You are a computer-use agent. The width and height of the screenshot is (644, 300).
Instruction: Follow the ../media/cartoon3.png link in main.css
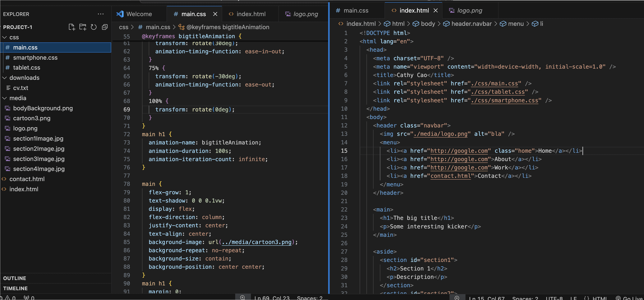coord(256,242)
